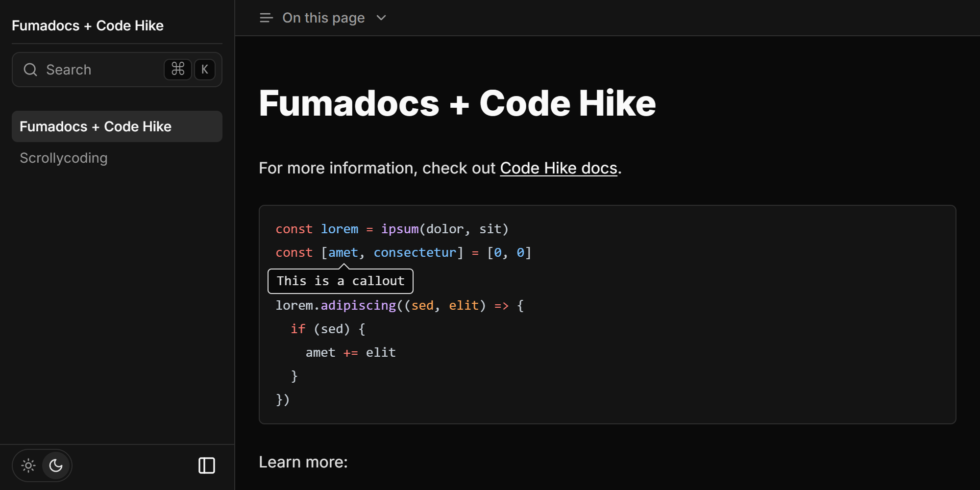Click the table of contents lines icon
980x490 pixels.
coord(266,18)
